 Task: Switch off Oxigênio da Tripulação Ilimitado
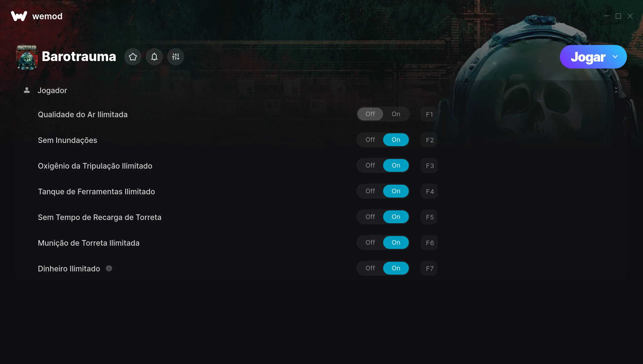tap(370, 165)
